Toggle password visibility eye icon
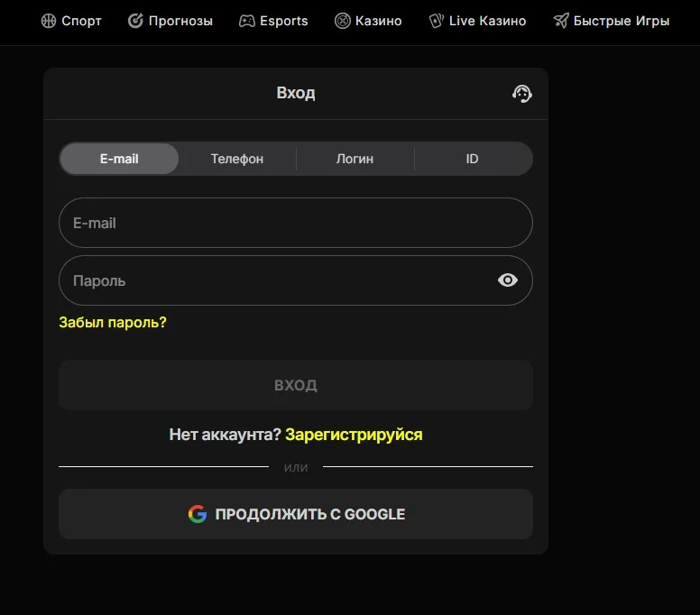The width and height of the screenshot is (700, 615). (508, 280)
